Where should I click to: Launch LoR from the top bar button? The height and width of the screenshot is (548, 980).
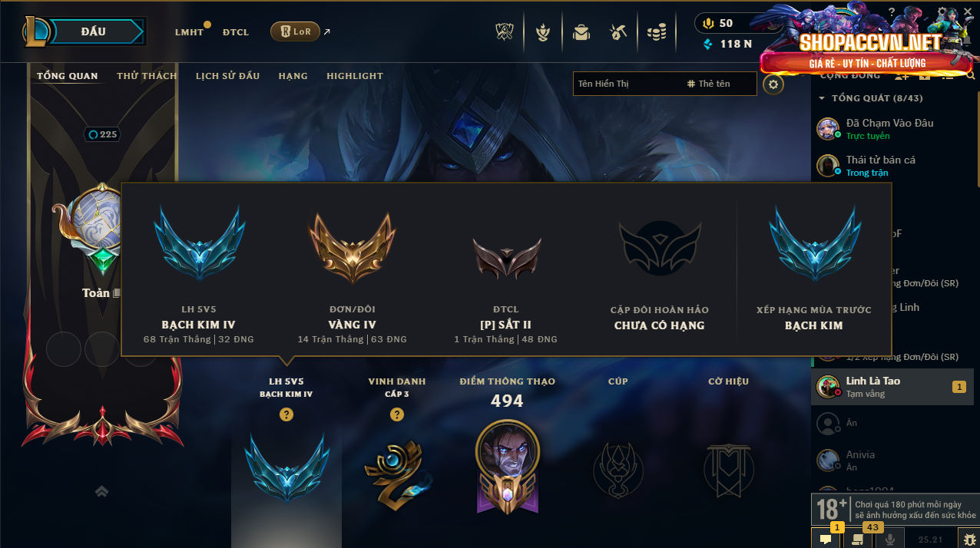pyautogui.click(x=295, y=31)
